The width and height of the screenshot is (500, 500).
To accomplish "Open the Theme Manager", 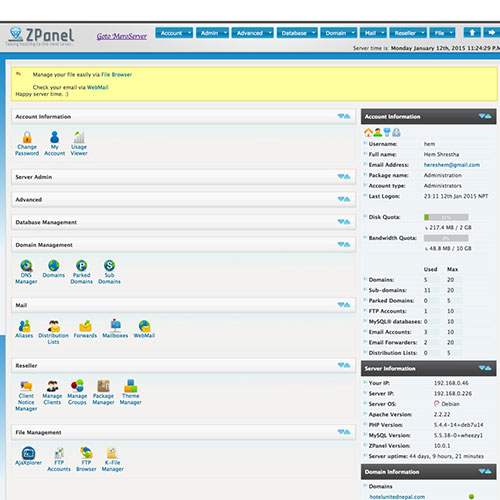I will tap(131, 392).
